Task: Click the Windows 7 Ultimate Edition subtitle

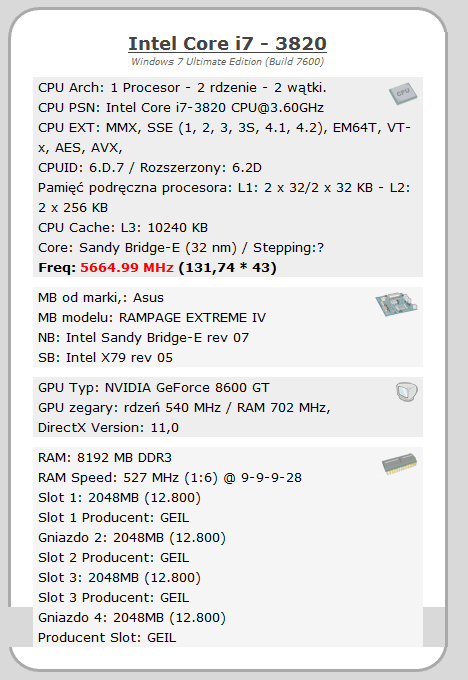Action: pos(227,62)
